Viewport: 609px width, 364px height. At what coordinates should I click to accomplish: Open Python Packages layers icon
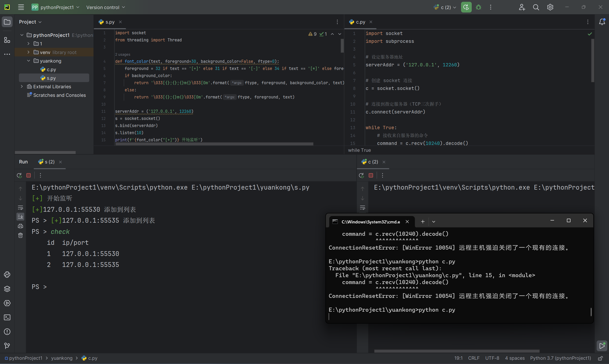coord(7,289)
